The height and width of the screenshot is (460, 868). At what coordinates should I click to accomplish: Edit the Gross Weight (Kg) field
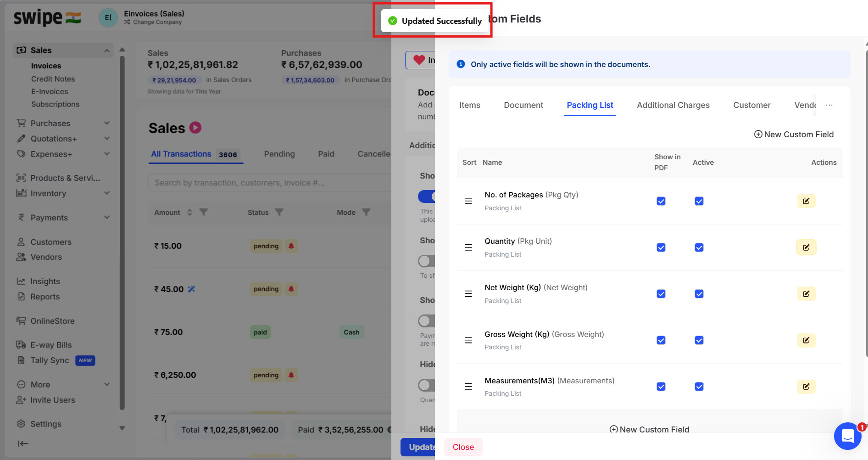pos(806,340)
